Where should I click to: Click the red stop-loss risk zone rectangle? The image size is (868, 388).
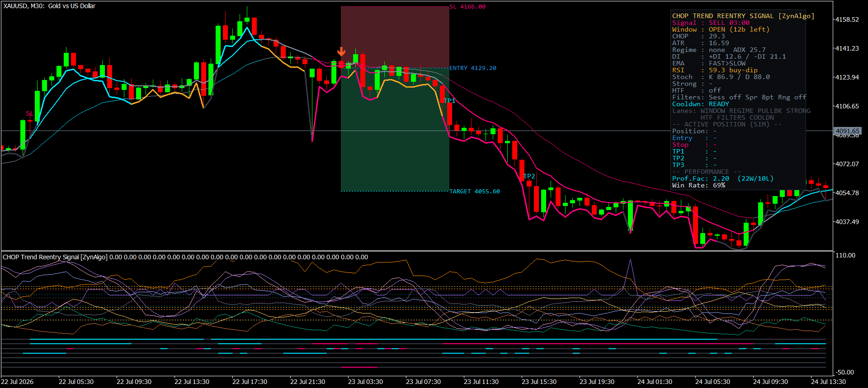coord(395,37)
